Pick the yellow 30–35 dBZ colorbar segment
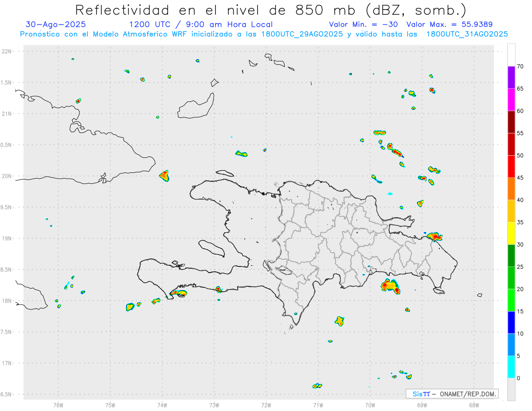This screenshot has width=532, height=411. click(511, 233)
